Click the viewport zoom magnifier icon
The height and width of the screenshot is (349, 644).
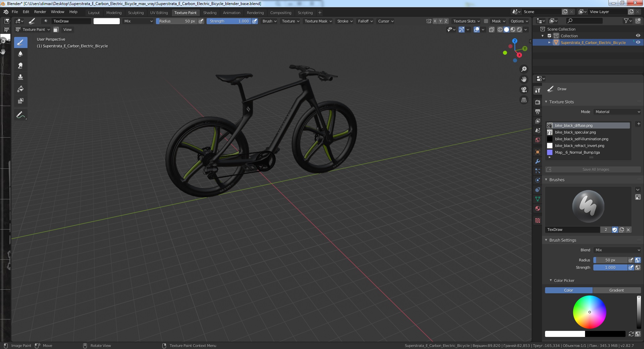click(x=524, y=69)
